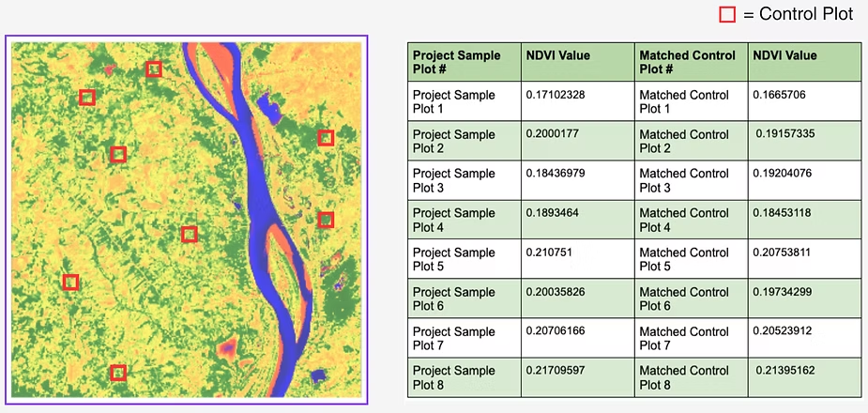868x413 pixels.
Task: Click the NDVI value 0.20706166
Action: tap(556, 331)
